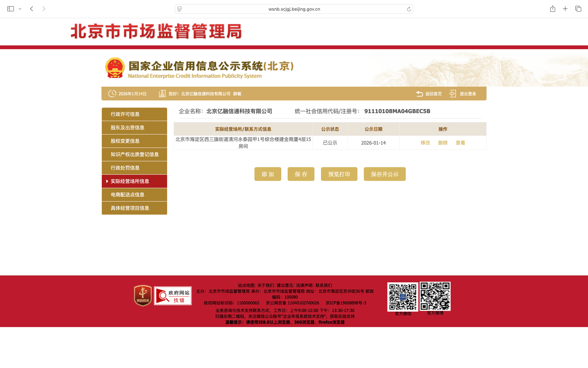Open the sidebar options dropdown chevron
588x368 pixels.
pyautogui.click(x=20, y=9)
